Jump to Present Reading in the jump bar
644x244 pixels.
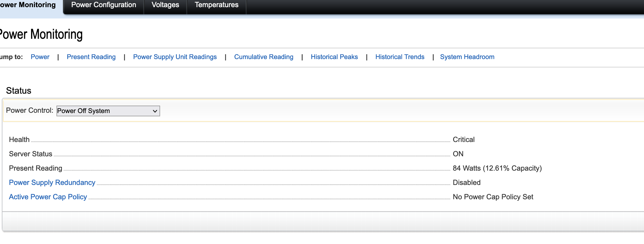[91, 57]
